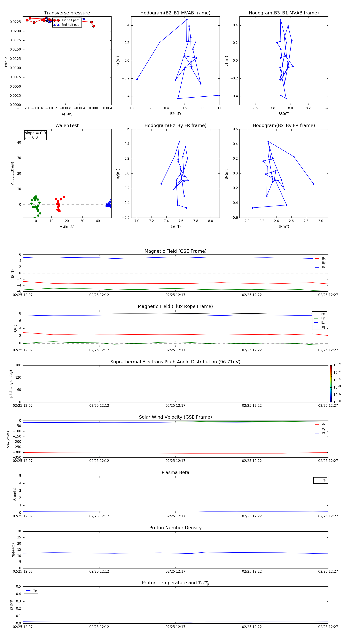Click the 'Transverse pressure' plot title
The height and width of the screenshot is (644, 351).
67,13
